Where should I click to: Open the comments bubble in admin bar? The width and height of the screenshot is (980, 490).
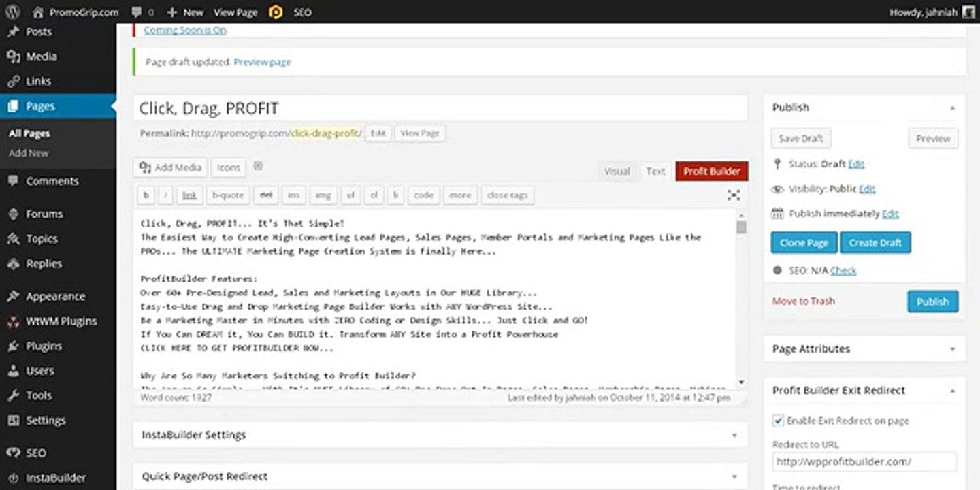point(137,12)
